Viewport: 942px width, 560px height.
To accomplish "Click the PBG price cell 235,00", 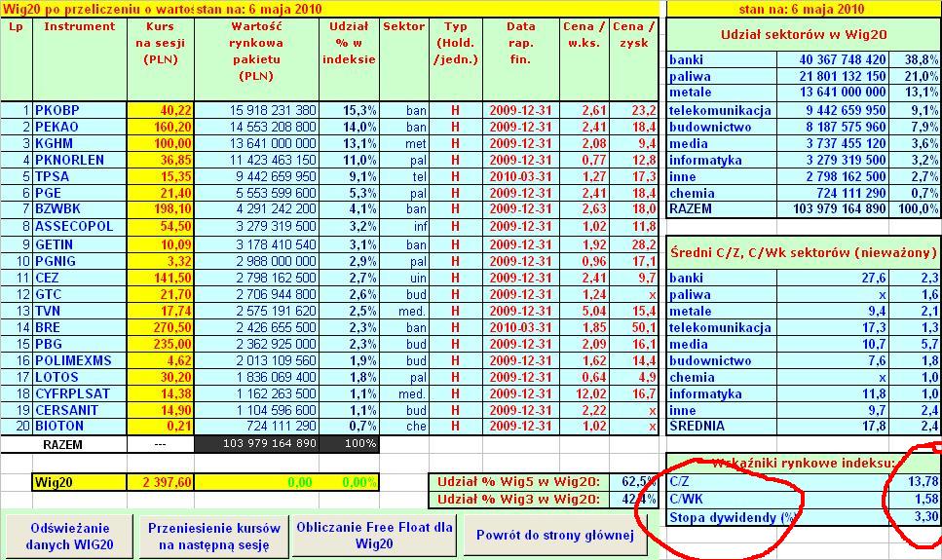I will click(x=161, y=344).
